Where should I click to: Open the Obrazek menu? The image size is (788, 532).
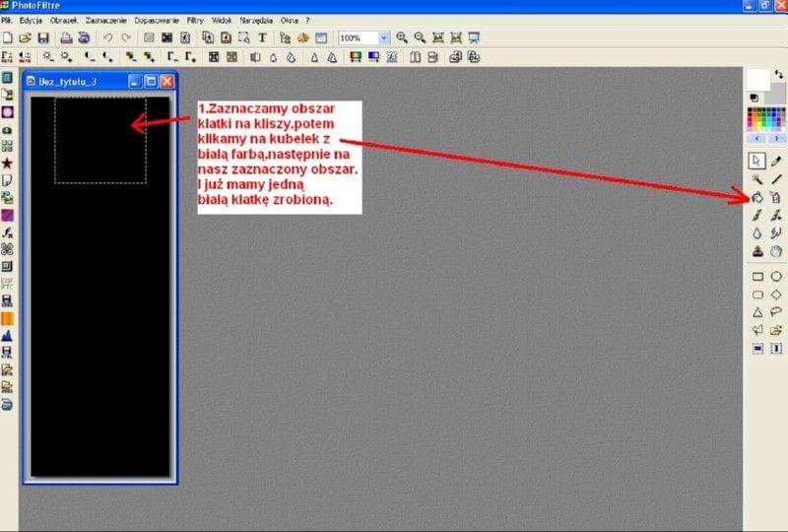click(64, 21)
